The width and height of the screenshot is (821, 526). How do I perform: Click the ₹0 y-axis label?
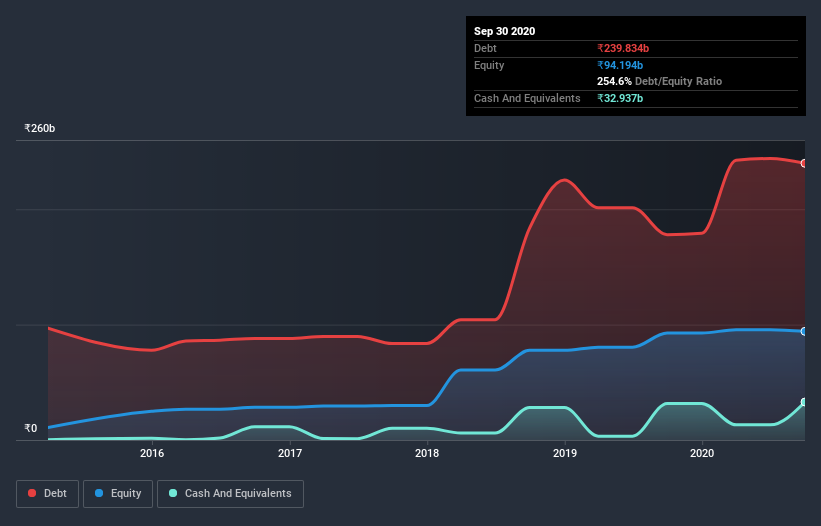(30, 428)
